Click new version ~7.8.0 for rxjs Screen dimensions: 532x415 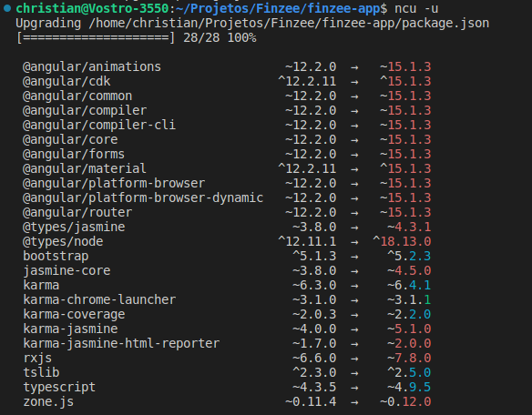point(409,359)
